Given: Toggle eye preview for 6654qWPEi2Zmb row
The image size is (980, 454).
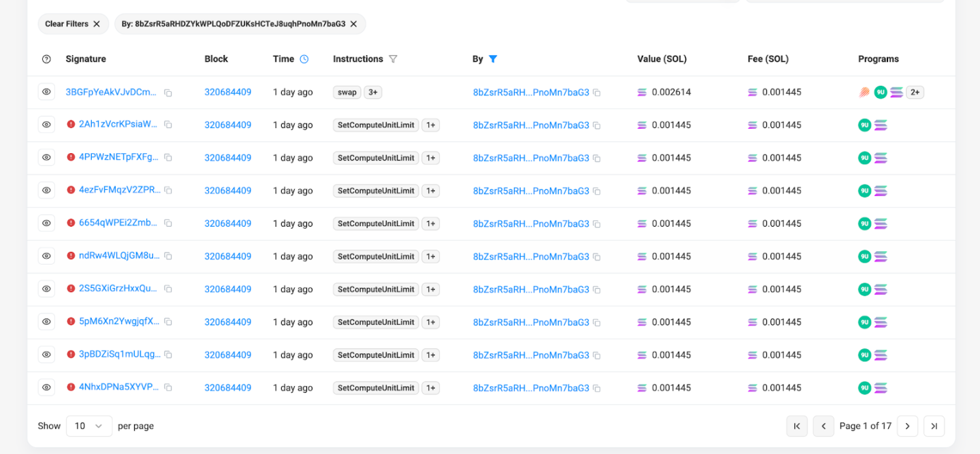Looking at the screenshot, I should coord(46,223).
